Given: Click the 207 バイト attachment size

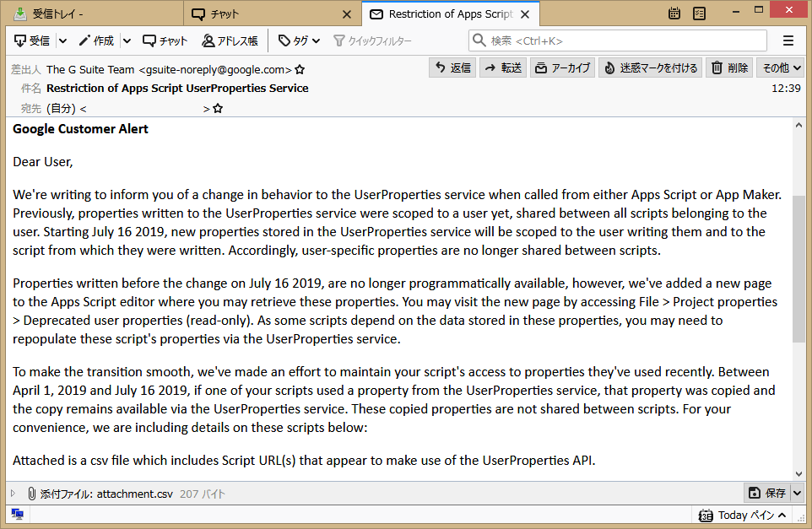Looking at the screenshot, I should (x=203, y=494).
